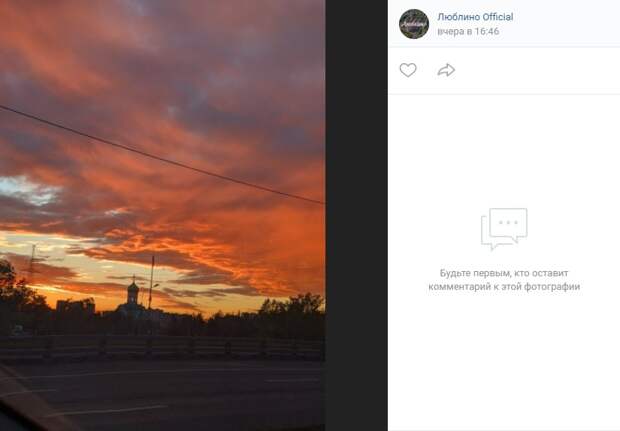This screenshot has height=431, width=620.
Task: Click the radio tower silhouette on the left
Action: tap(34, 263)
